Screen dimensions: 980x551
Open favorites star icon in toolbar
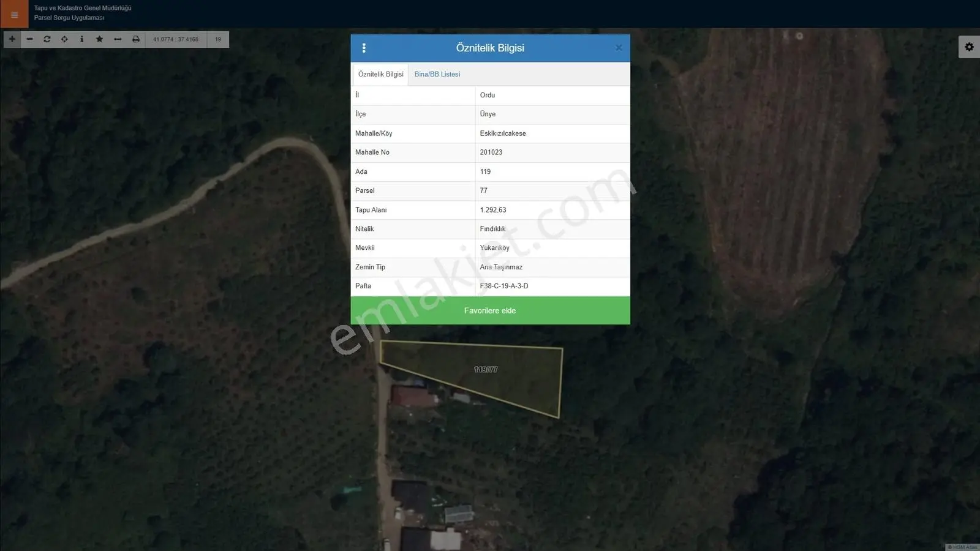coord(99,39)
